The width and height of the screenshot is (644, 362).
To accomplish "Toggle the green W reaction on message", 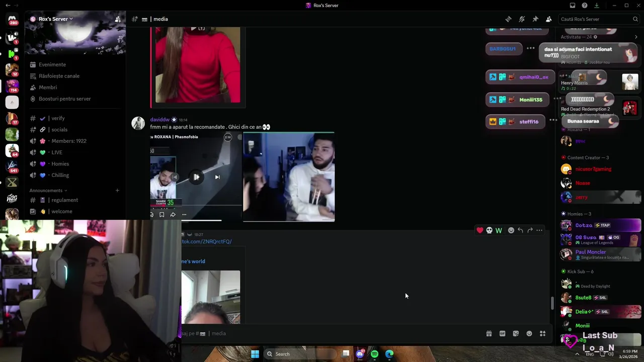I will (499, 230).
